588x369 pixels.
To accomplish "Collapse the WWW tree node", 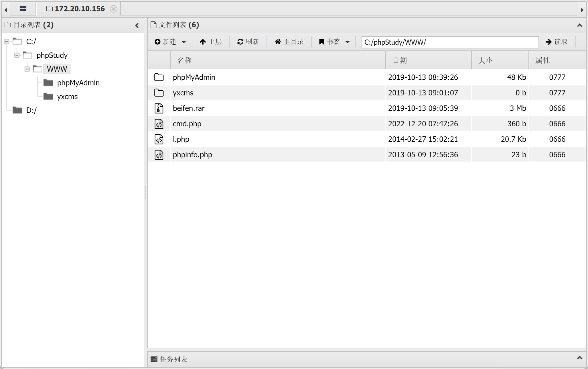I will point(27,69).
